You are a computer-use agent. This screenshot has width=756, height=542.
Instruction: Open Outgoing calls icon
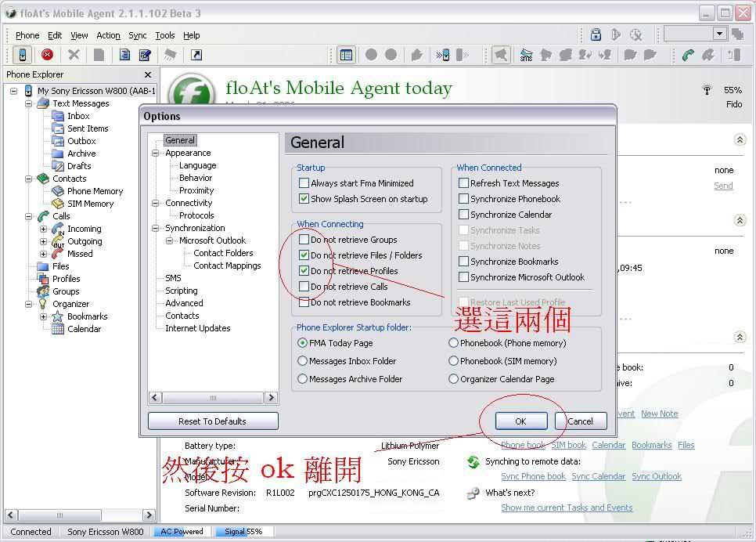pos(58,241)
